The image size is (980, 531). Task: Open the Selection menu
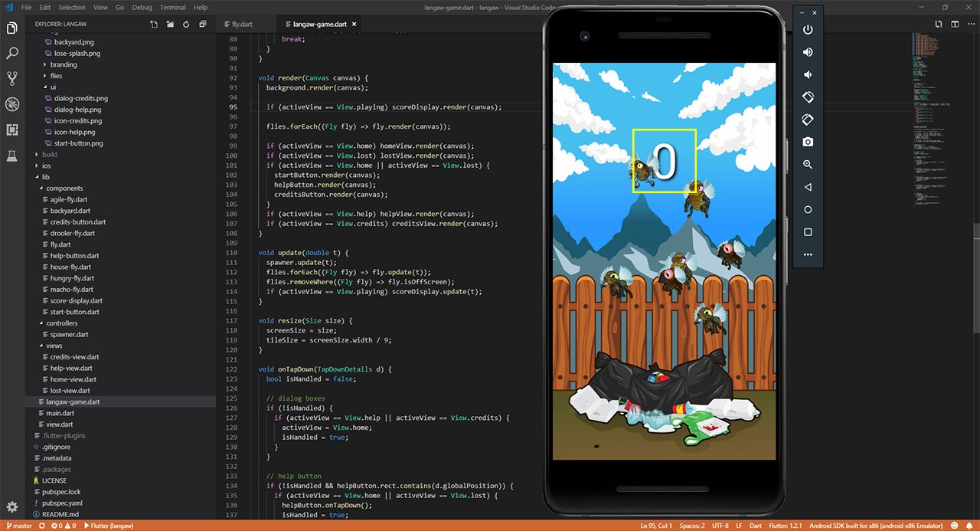pyautogui.click(x=72, y=7)
